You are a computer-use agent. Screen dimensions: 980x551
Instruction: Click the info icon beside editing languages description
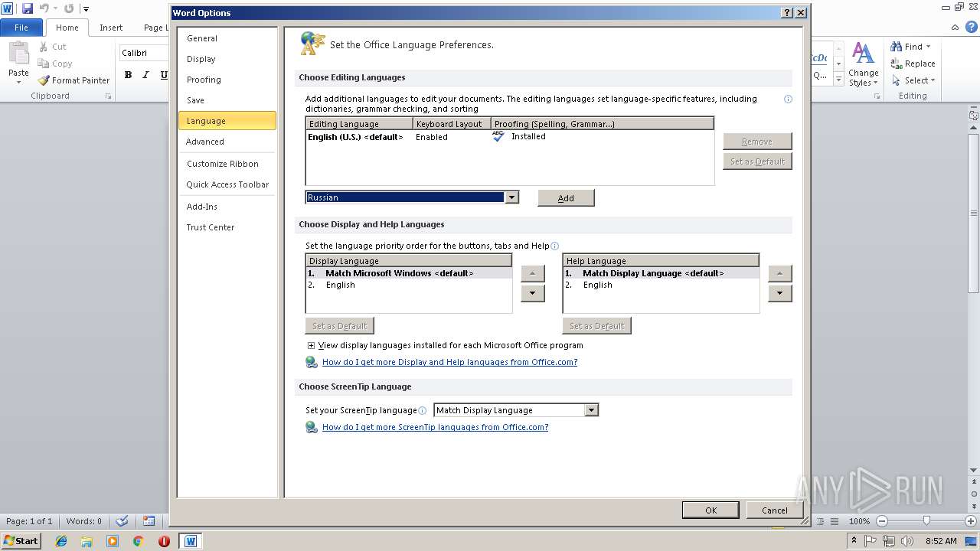[788, 99]
